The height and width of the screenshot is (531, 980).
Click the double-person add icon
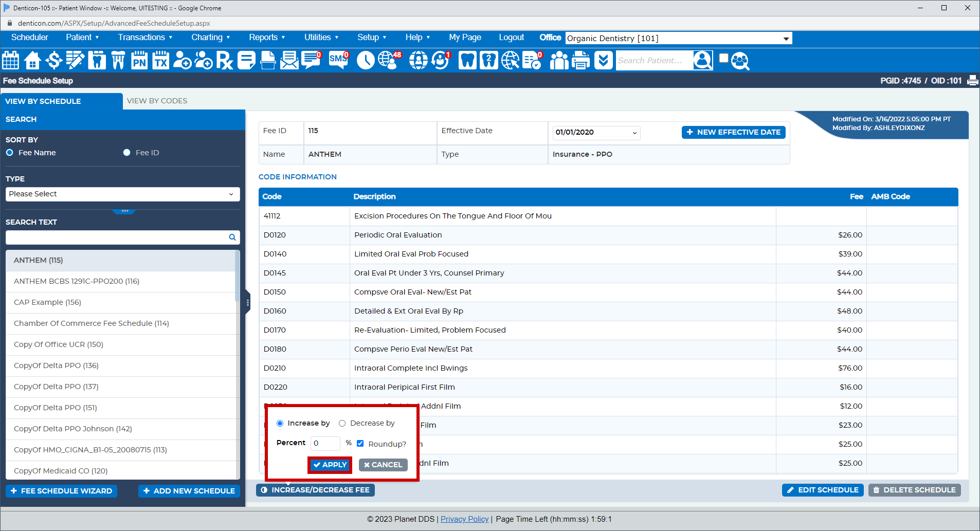click(x=204, y=60)
